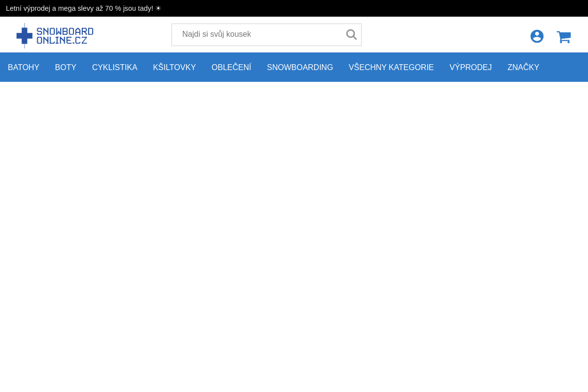Click the 'Letní výprodej' promo banner text
Viewport: 588px width, 392px height.
point(83,8)
